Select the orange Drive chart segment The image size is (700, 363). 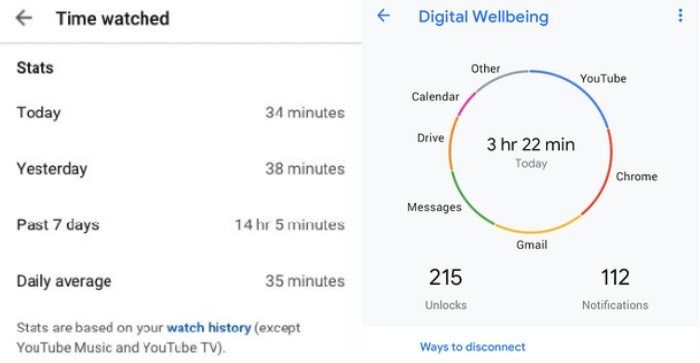[452, 143]
